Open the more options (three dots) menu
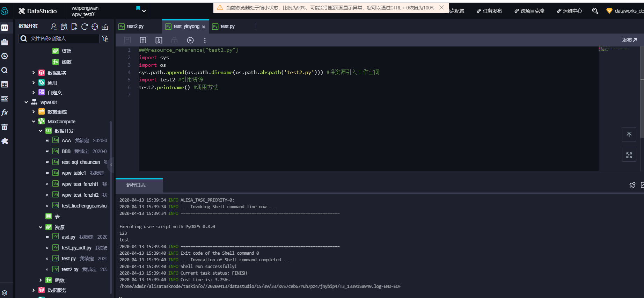The width and height of the screenshot is (644, 298). [205, 40]
